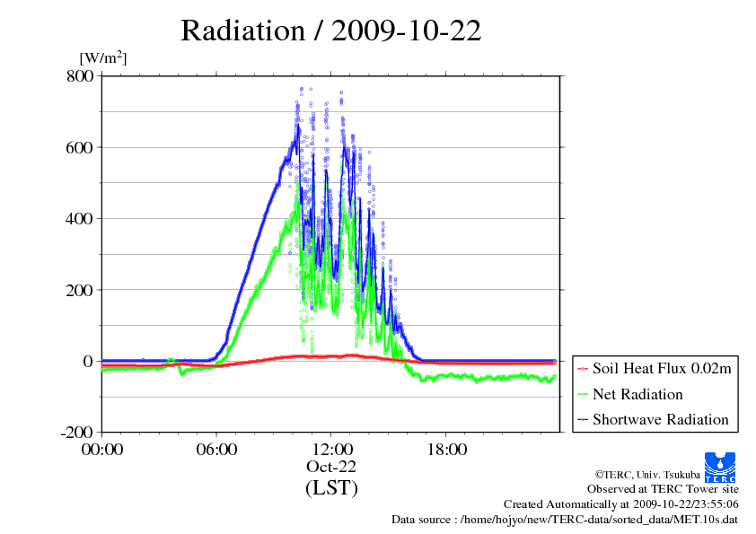Image resolution: width=756 pixels, height=534 pixels.
Task: Click the '(LST)' axis label
Action: click(331, 487)
